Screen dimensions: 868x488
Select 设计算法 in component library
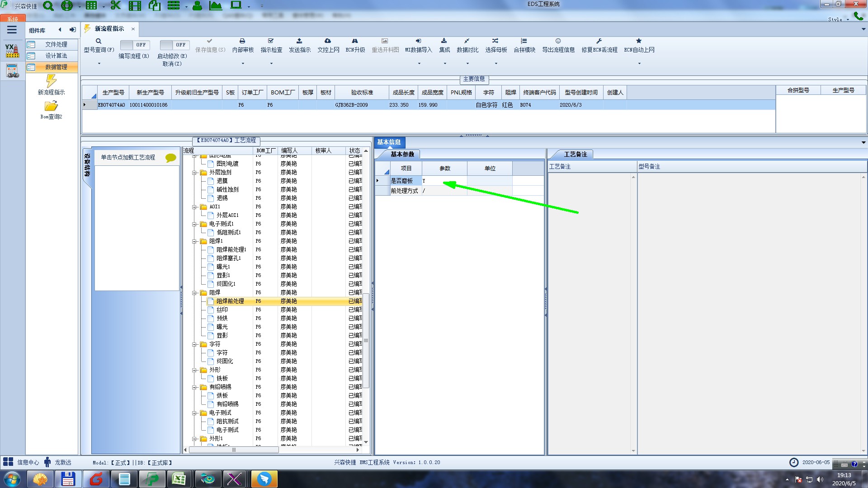pyautogui.click(x=56, y=56)
